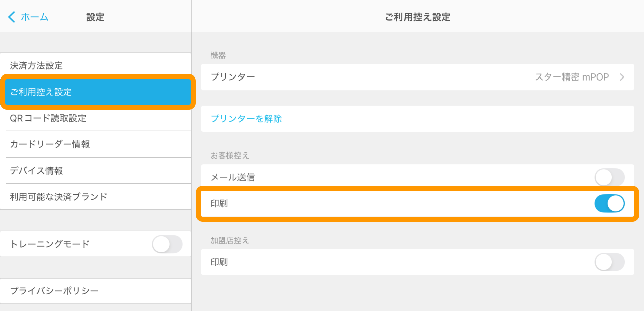Enable the トレーニングモード switch
Image resolution: width=644 pixels, height=311 pixels.
click(167, 244)
